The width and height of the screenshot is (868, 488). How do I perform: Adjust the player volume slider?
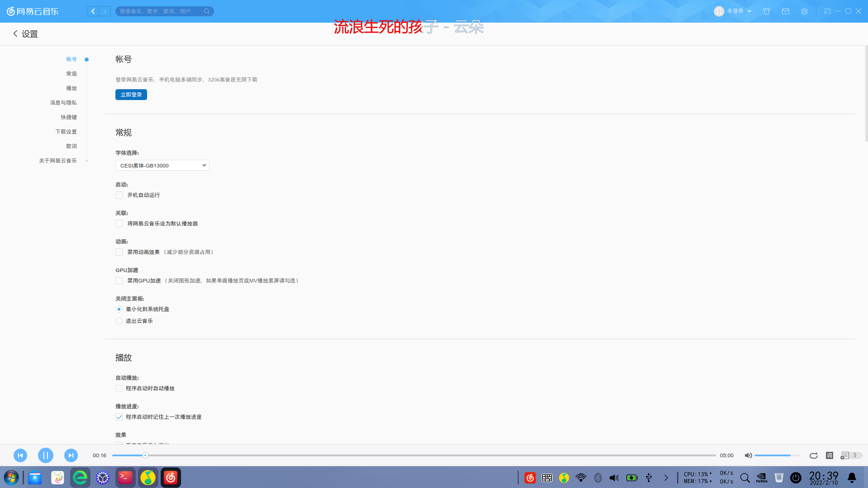[777, 455]
